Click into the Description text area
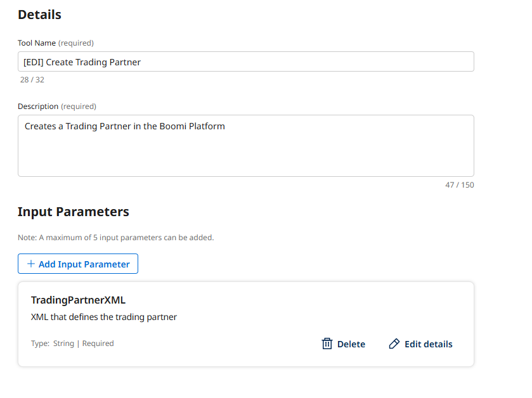The height and width of the screenshot is (398, 532). click(245, 152)
